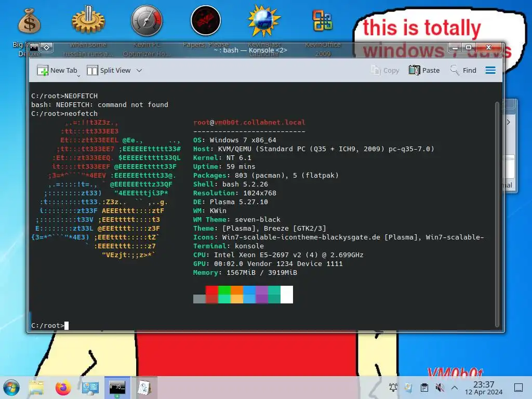Screen dimensions: 532x399
Task: Click the terminal prompt at the bottom
Action: (x=49, y=325)
